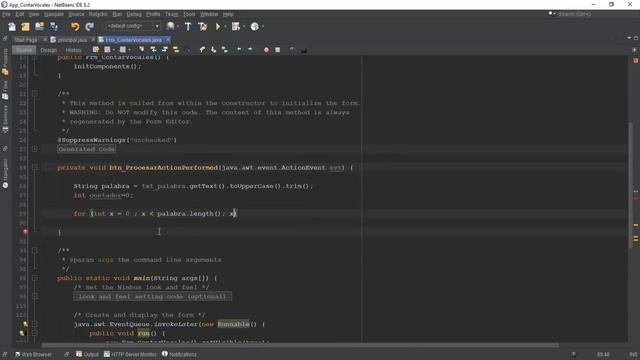Click the red error marker in the gutter

click(x=25, y=232)
